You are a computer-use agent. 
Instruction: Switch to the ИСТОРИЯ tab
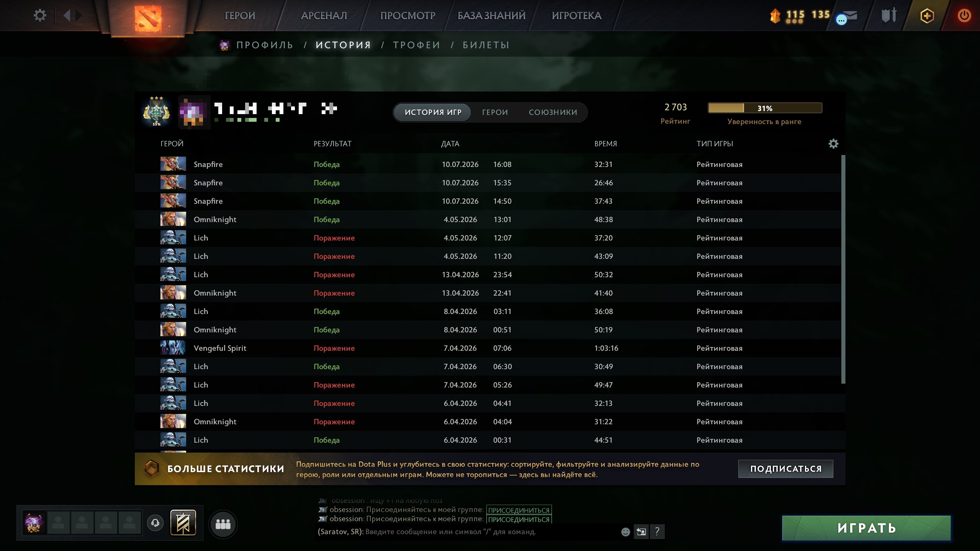click(344, 45)
